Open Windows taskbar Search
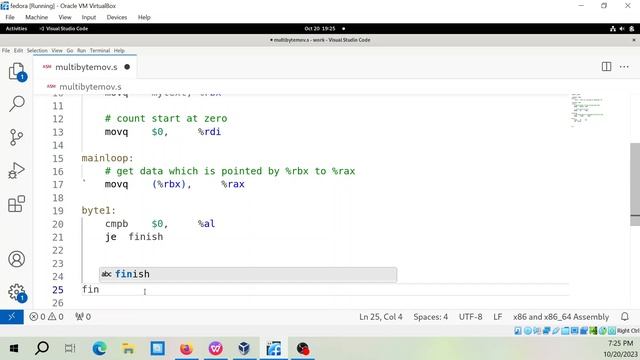Image resolution: width=640 pixels, height=360 pixels. (x=42, y=349)
